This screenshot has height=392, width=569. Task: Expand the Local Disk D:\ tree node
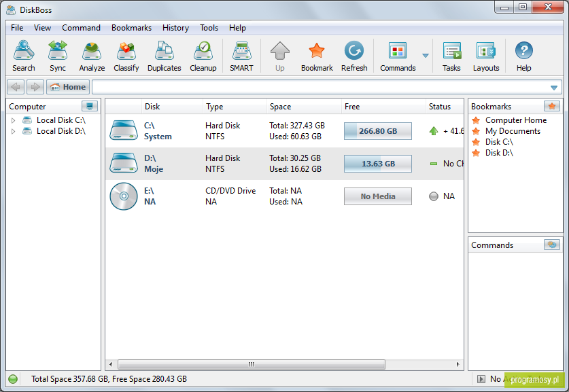tap(13, 131)
